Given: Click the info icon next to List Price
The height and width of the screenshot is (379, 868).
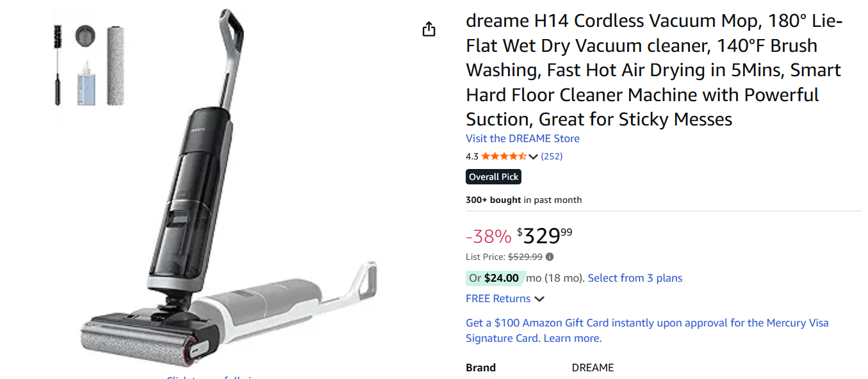Looking at the screenshot, I should [x=550, y=257].
